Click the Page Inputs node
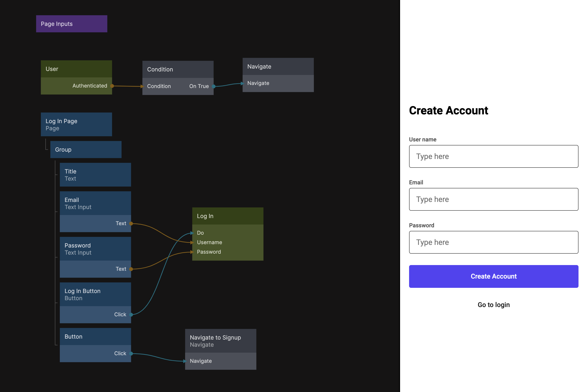Image resolution: width=588 pixels, height=392 pixels. [x=71, y=24]
